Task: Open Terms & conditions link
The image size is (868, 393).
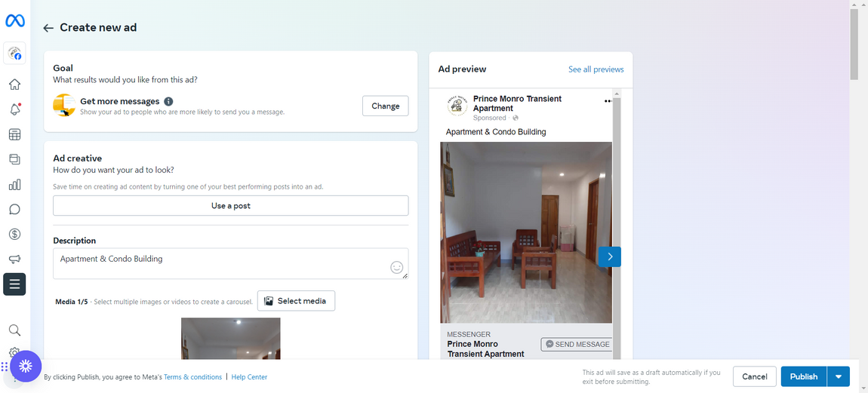Action: click(192, 377)
